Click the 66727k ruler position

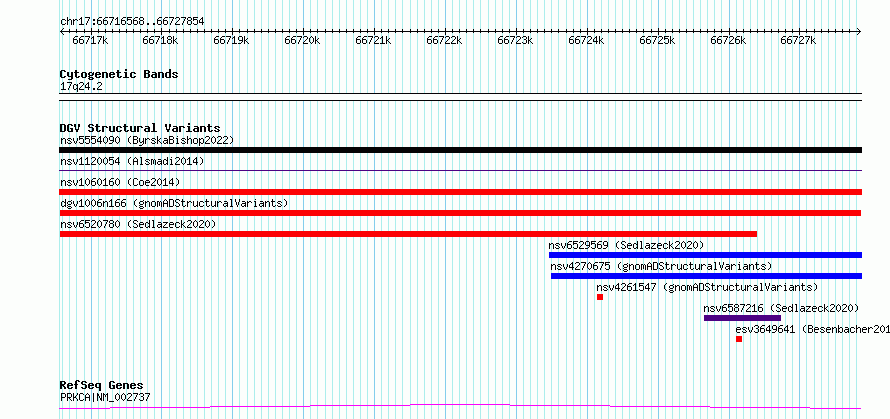(x=798, y=40)
